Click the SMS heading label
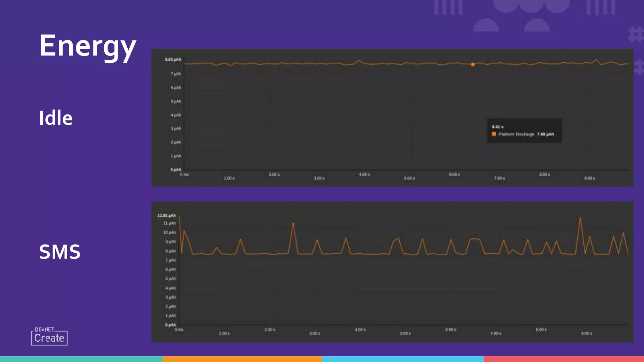The image size is (644, 362). (x=60, y=252)
